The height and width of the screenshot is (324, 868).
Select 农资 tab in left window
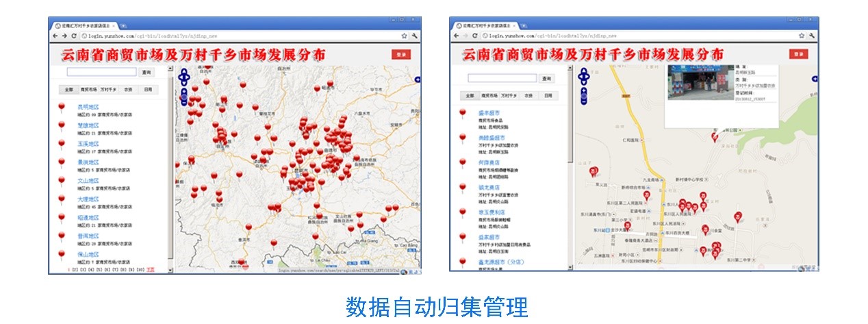[127, 90]
